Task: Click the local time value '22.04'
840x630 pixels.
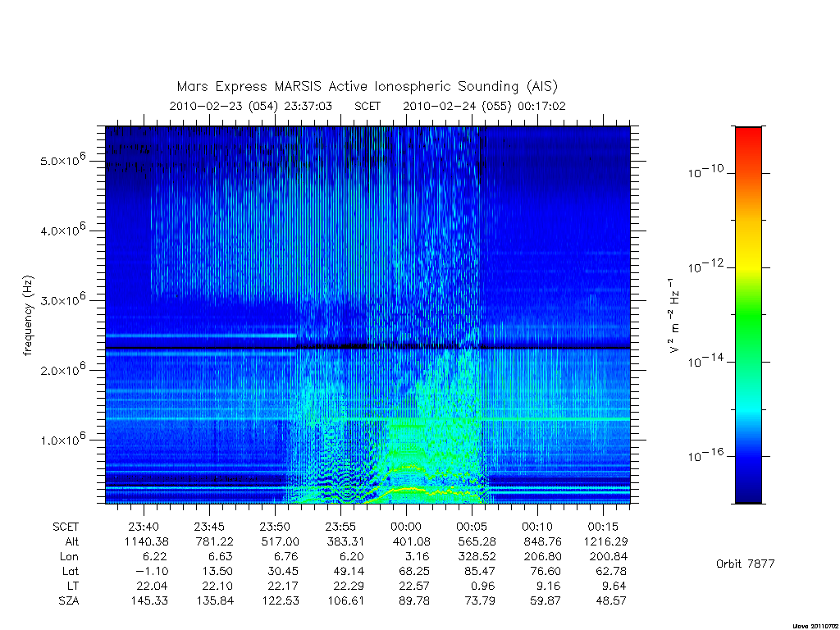Action: (152, 586)
